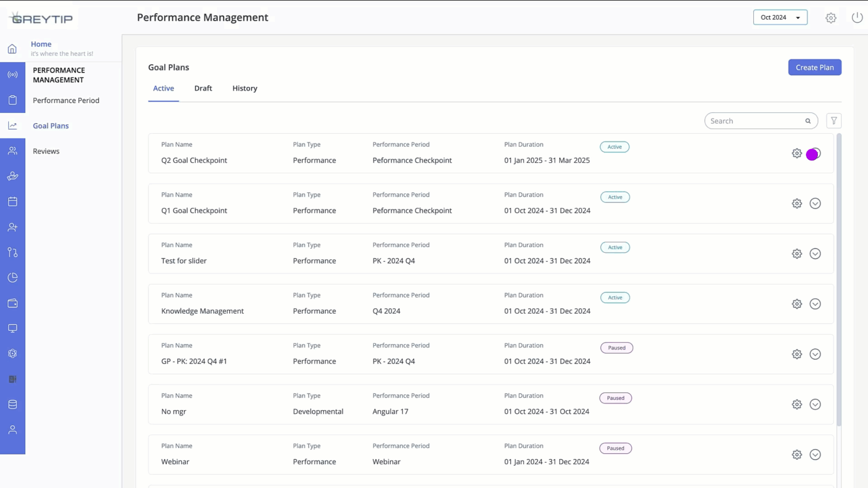This screenshot has height=488, width=868.
Task: Open settings gear for Webinar plan
Action: pyautogui.click(x=797, y=455)
